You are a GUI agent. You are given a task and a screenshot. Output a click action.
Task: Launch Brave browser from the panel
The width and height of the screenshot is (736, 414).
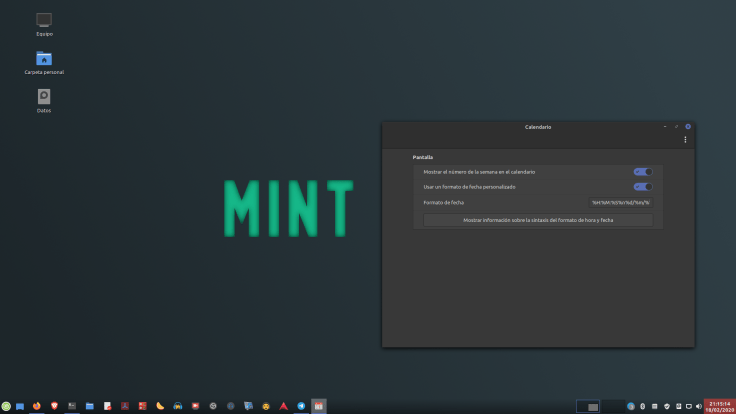54,406
